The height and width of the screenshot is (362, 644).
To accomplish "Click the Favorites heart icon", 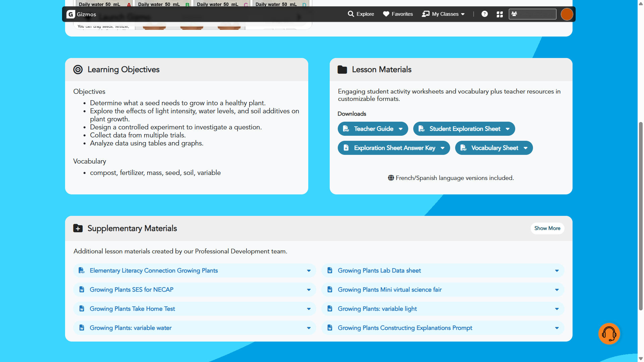I will (x=386, y=14).
